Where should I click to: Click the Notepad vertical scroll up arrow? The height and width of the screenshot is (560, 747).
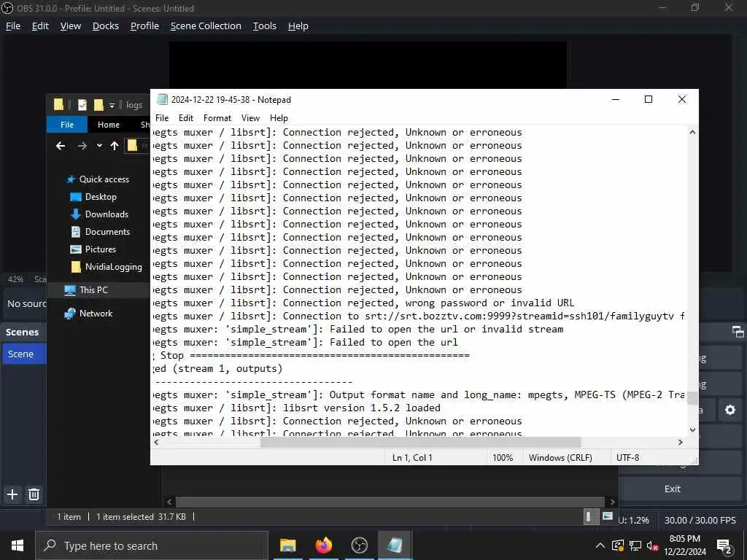pos(693,133)
